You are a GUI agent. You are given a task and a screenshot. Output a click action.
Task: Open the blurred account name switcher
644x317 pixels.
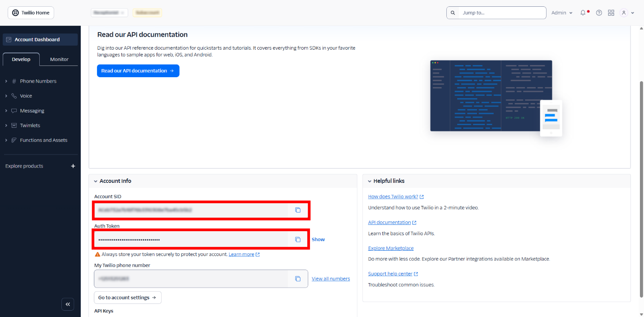[109, 13]
